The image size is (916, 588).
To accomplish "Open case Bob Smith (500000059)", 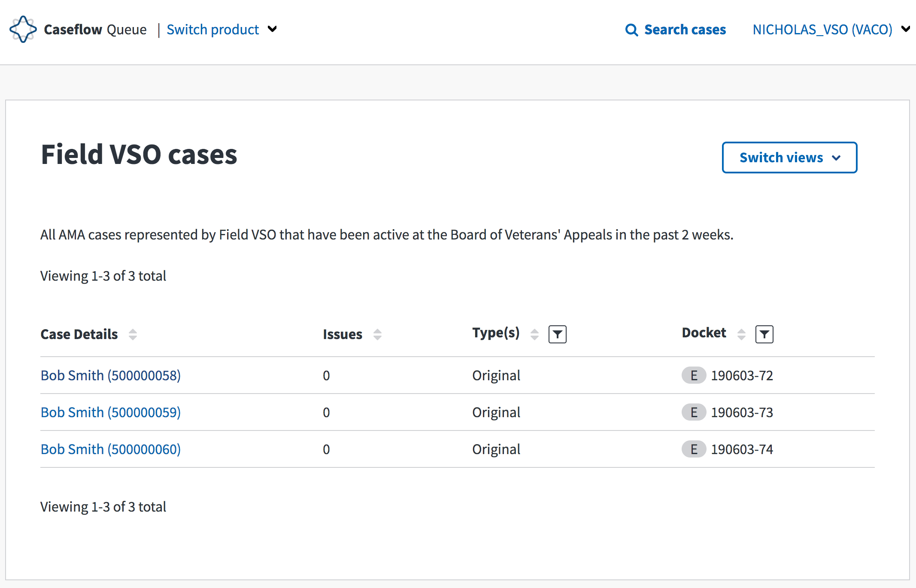I will point(111,412).
